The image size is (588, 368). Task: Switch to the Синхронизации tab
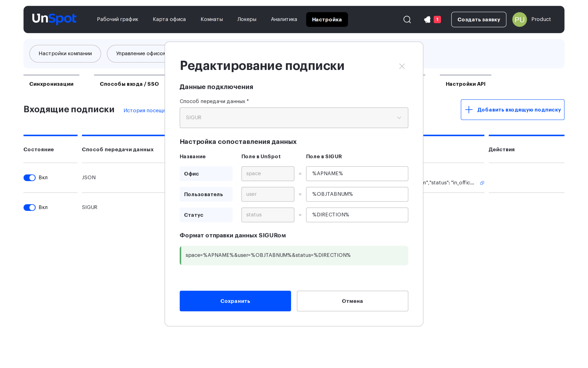point(51,84)
